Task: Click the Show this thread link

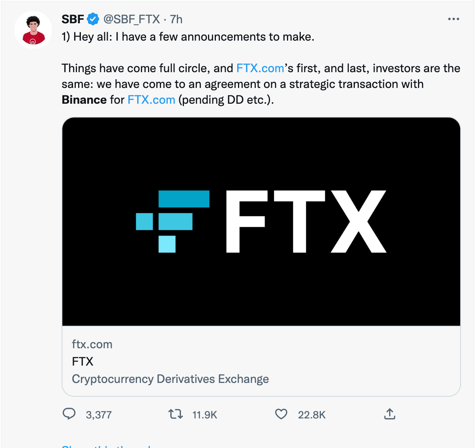Action: click(106, 446)
